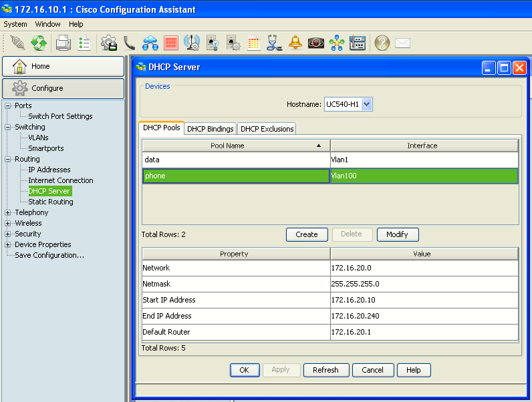Screen dimensions: 532x402
Task: Click the Help question mark toolbar icon
Action: 382,43
